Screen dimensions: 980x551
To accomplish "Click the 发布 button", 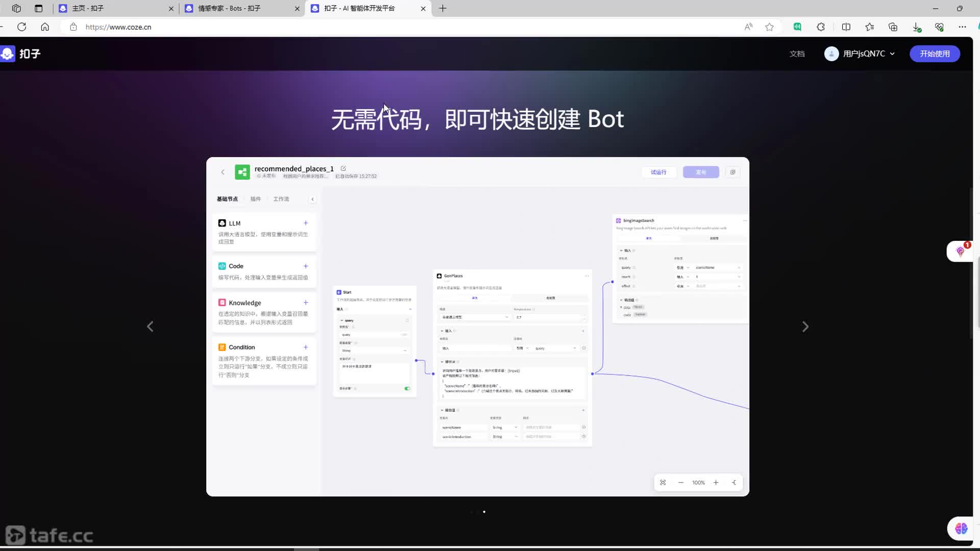I will (701, 172).
